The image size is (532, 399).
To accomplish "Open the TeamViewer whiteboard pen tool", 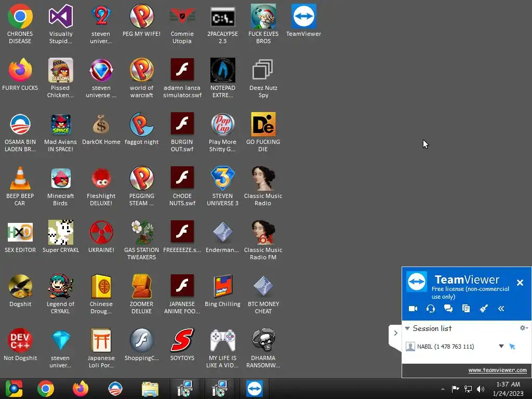I will pos(484,309).
